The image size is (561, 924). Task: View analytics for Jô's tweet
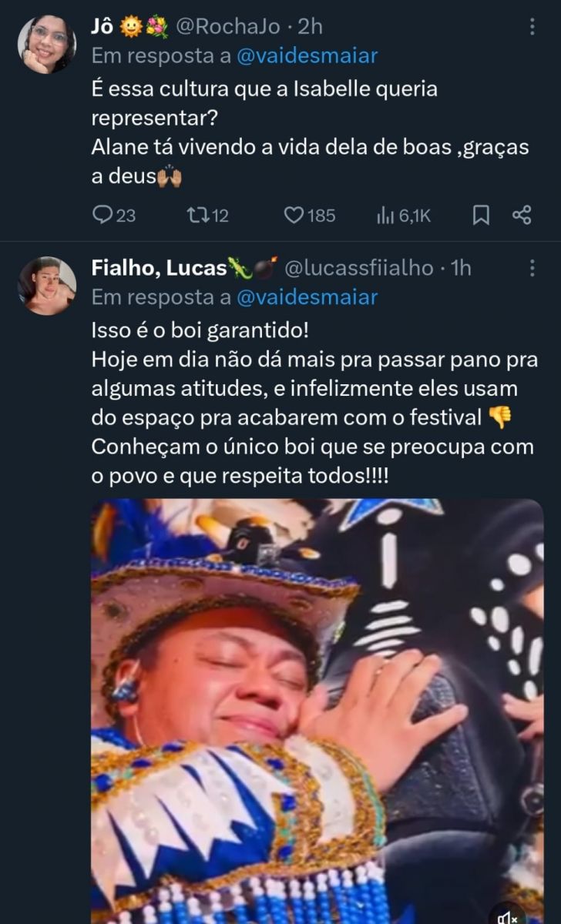pos(386,216)
